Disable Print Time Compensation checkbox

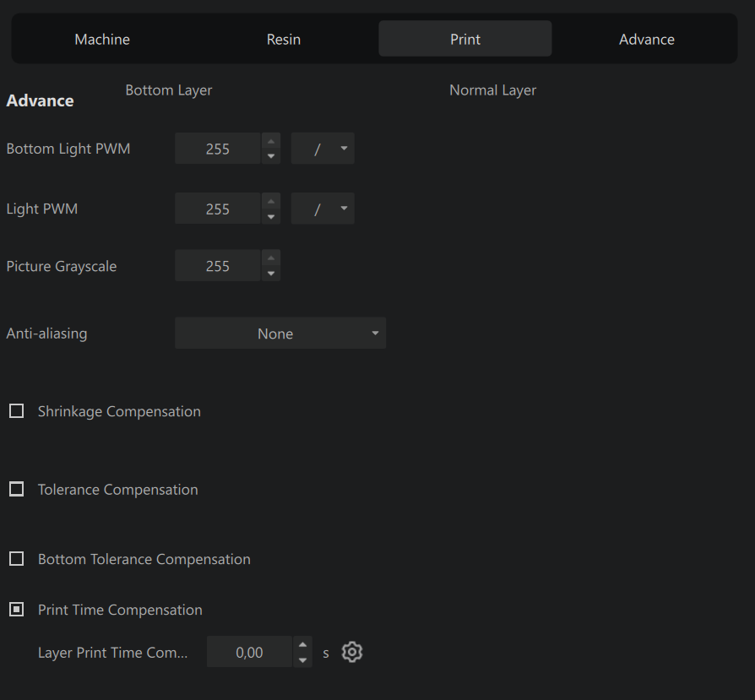(x=16, y=610)
